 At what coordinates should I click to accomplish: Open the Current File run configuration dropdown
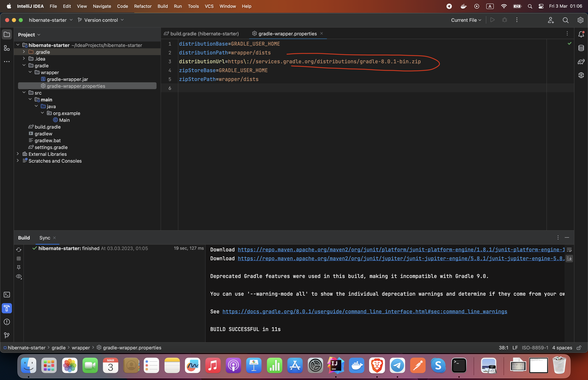point(466,20)
